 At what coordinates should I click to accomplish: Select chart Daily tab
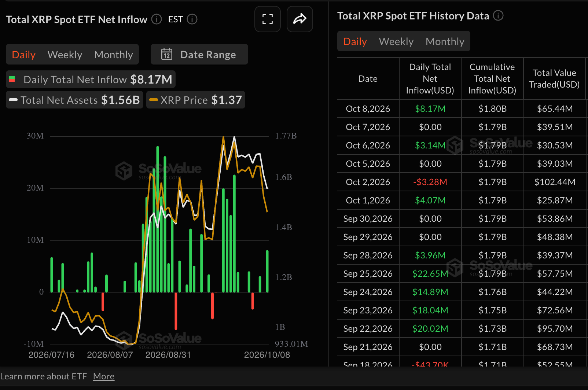24,55
